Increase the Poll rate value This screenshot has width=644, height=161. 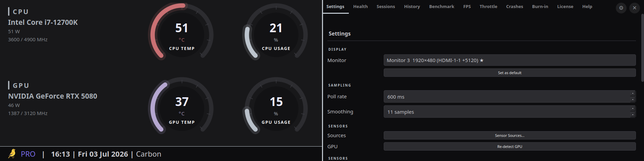(x=633, y=94)
